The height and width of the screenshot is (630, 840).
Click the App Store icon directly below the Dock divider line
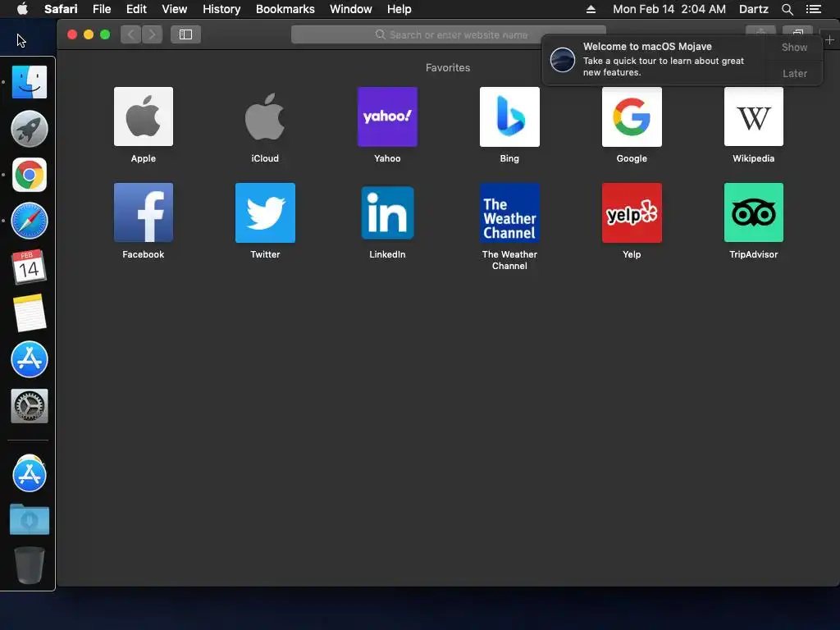click(30, 474)
